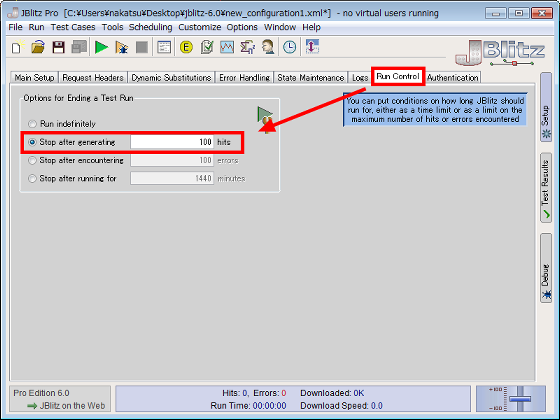Stop the test run square icon
The height and width of the screenshot is (420, 560).
[142, 47]
